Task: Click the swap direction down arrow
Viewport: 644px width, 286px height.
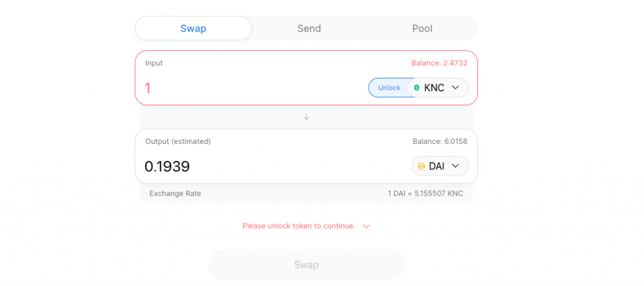Action: 306,117
